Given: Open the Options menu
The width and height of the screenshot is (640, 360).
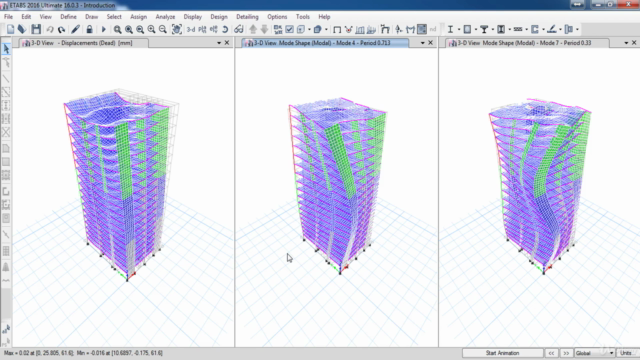Looking at the screenshot, I should pyautogui.click(x=277, y=17).
